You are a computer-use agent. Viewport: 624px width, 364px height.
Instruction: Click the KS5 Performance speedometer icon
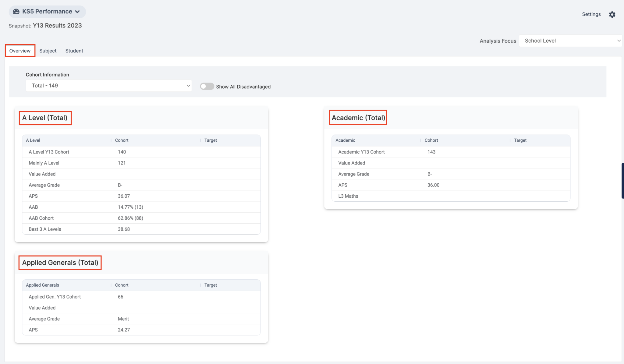pos(17,11)
